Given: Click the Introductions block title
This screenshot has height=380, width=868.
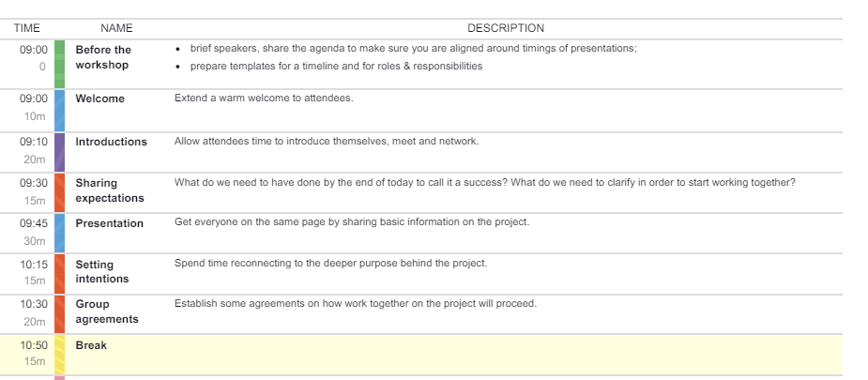Looking at the screenshot, I should (112, 142).
